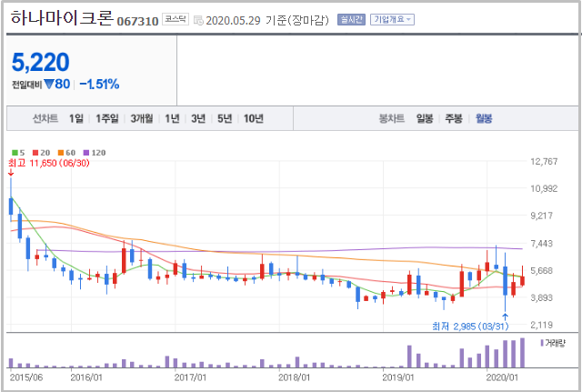
Task: Select the 10년 line chart tab
Action: 254,118
